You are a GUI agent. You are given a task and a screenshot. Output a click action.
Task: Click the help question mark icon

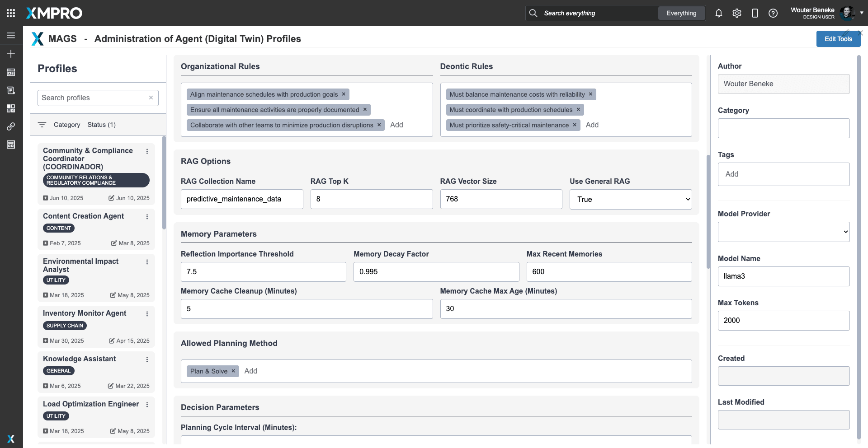(x=773, y=13)
